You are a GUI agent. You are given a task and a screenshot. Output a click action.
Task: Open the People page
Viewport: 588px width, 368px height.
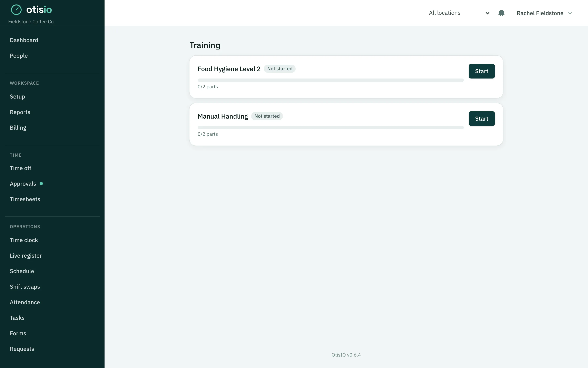coord(19,56)
